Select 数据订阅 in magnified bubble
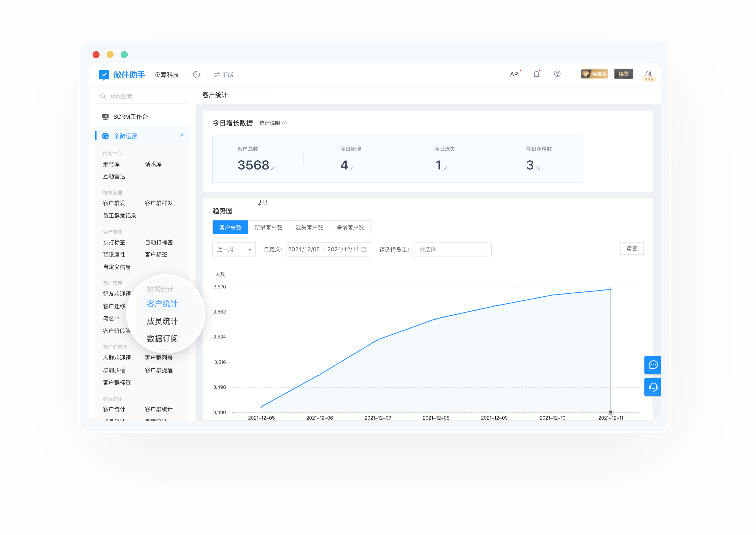 [x=162, y=338]
